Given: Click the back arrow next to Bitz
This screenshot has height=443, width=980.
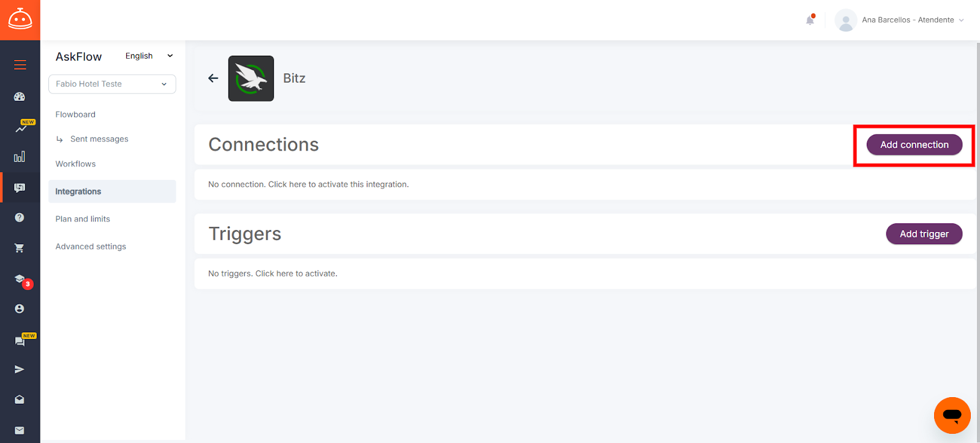Looking at the screenshot, I should click(x=213, y=78).
